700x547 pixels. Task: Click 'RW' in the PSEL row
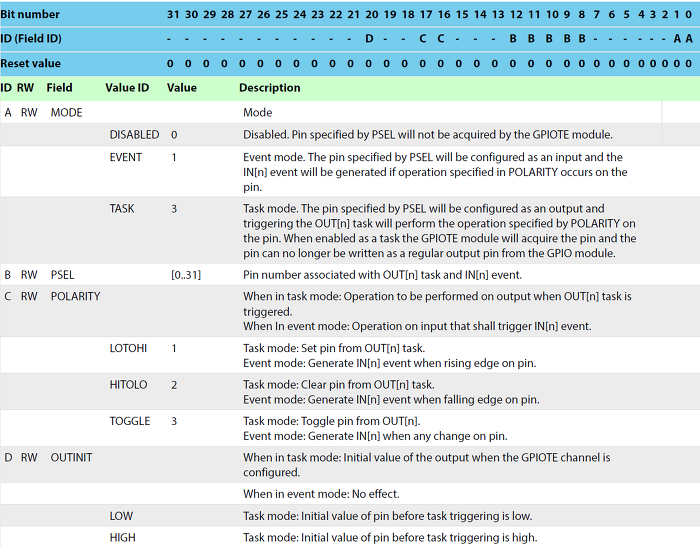coord(29,275)
